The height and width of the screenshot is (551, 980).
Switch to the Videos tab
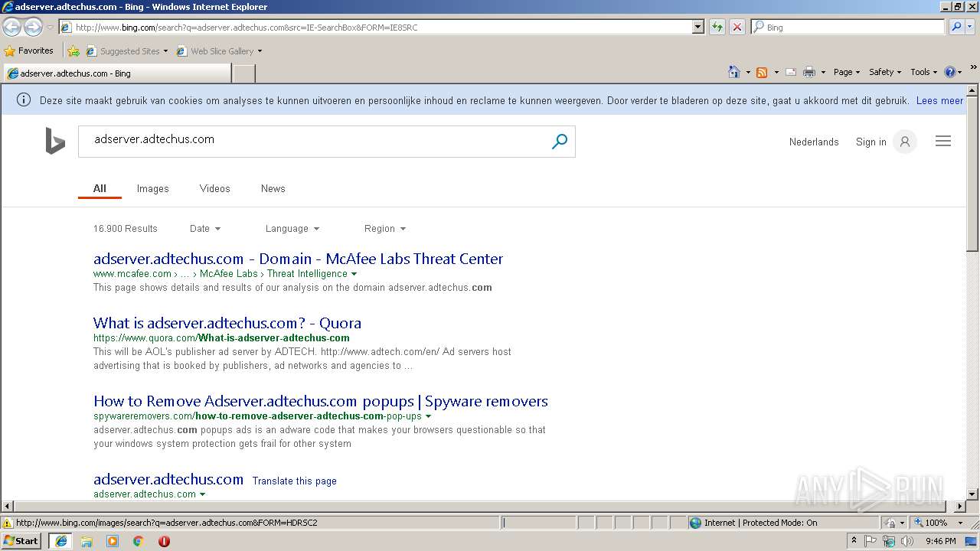(x=214, y=188)
